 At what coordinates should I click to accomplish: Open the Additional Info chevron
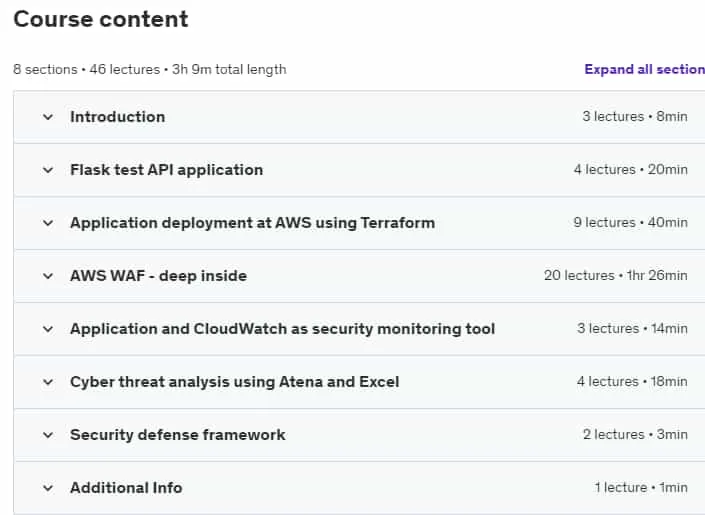tap(48, 488)
